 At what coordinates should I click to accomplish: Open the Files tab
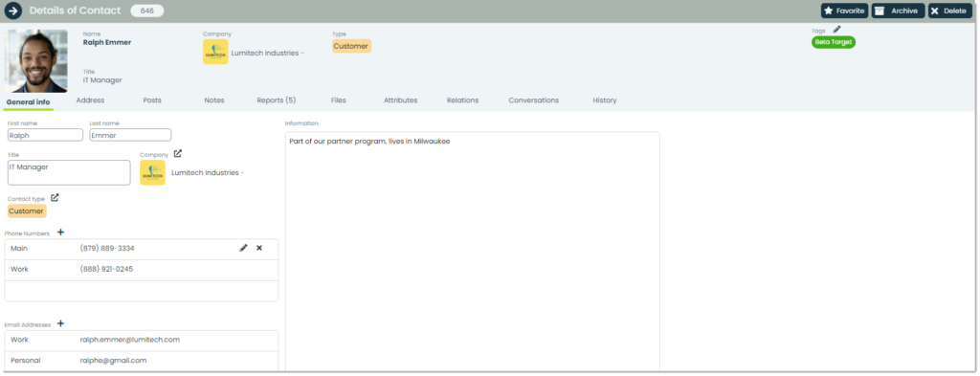pos(338,100)
